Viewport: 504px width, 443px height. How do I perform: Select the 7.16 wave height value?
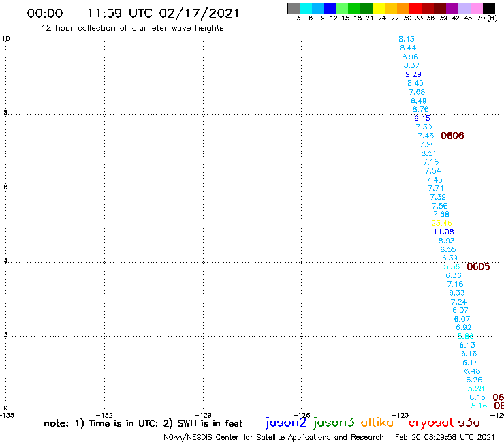(455, 284)
